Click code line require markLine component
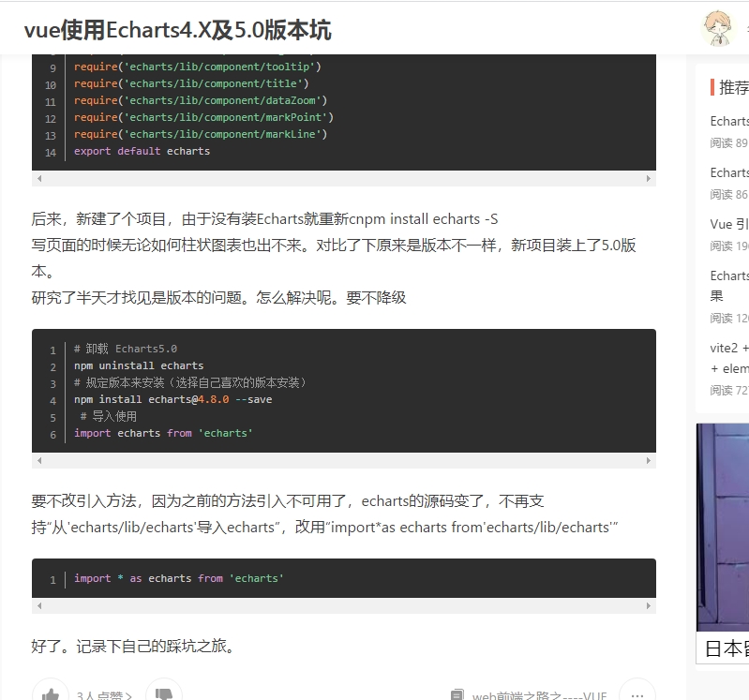Viewport: 749px width, 700px height. tap(201, 135)
